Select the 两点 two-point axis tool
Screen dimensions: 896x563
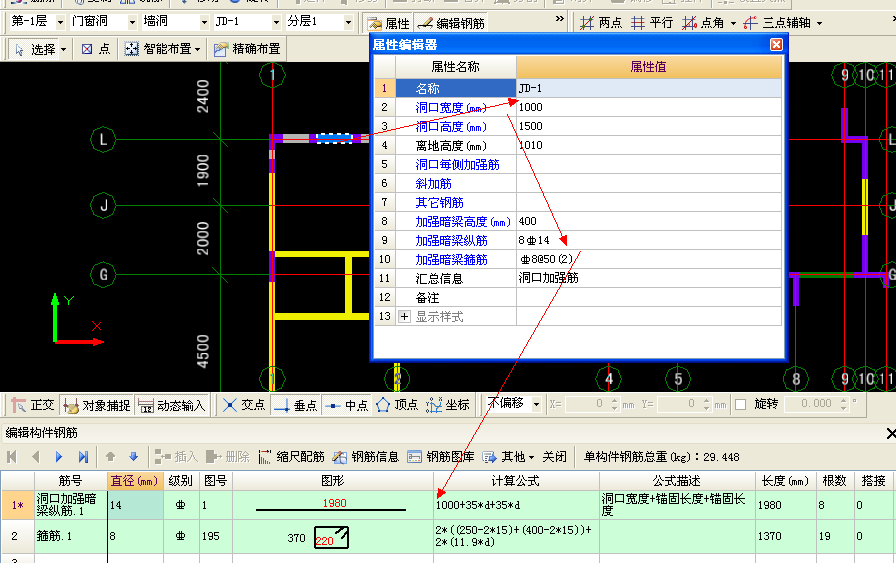tap(601, 23)
